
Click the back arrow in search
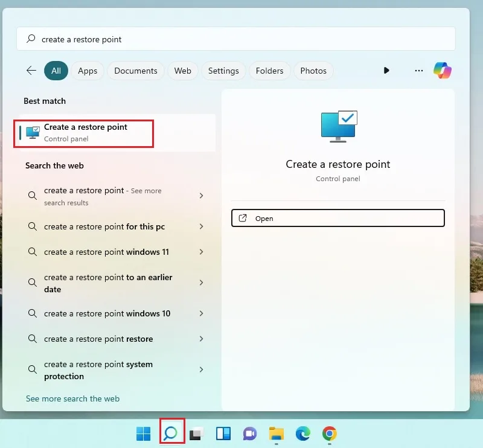click(31, 71)
